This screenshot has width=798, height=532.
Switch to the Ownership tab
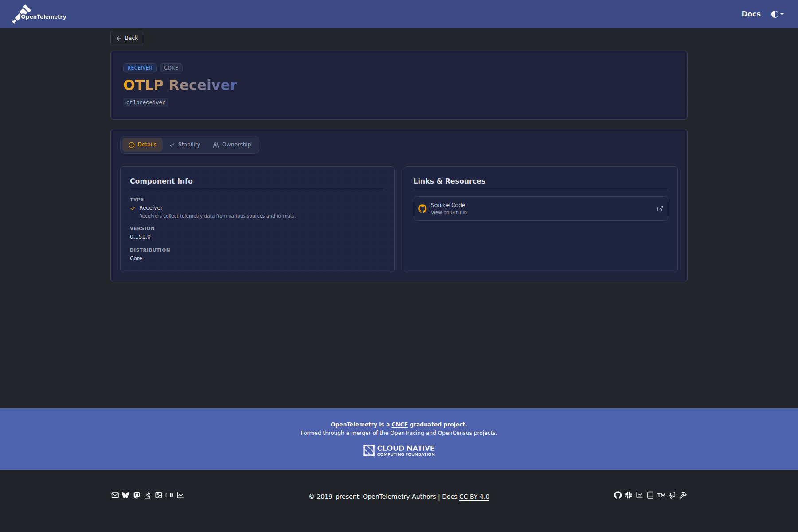(232, 145)
